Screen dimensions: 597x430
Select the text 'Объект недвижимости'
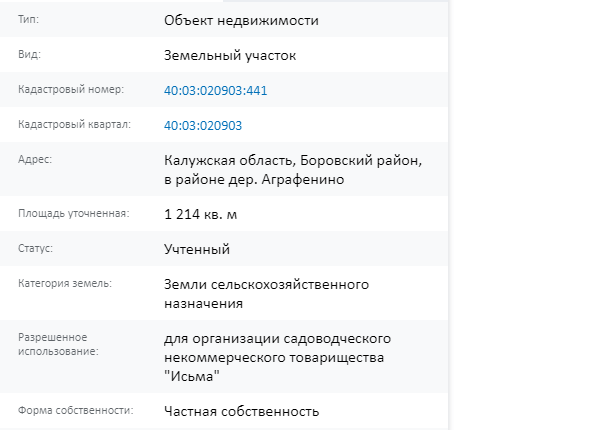[x=241, y=21]
